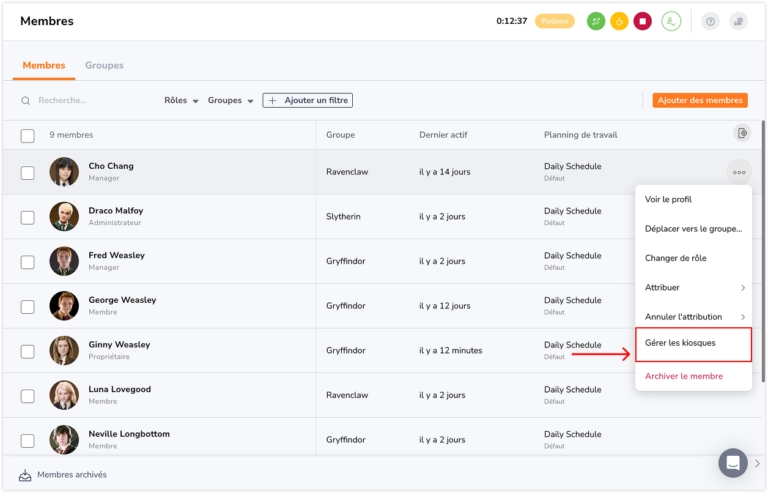Image resolution: width=768 pixels, height=493 pixels.
Task: Switch to the Groupes tab
Action: point(104,65)
